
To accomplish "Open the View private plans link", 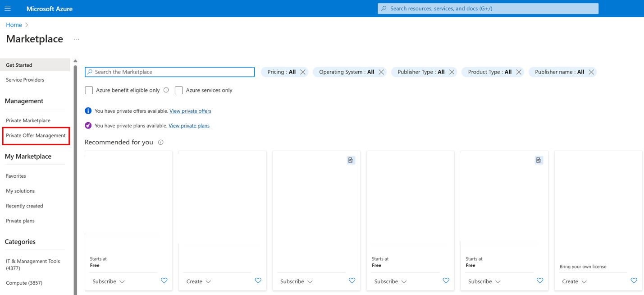I will [189, 126].
